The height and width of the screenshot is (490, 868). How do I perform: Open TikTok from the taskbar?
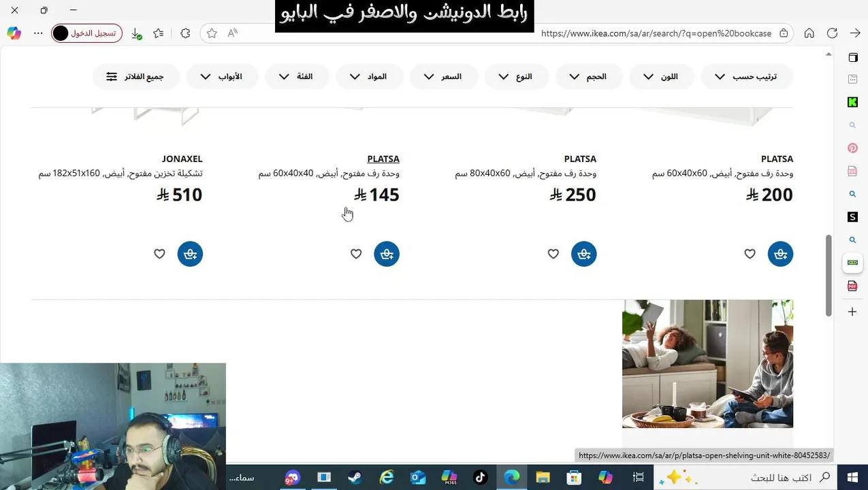480,477
